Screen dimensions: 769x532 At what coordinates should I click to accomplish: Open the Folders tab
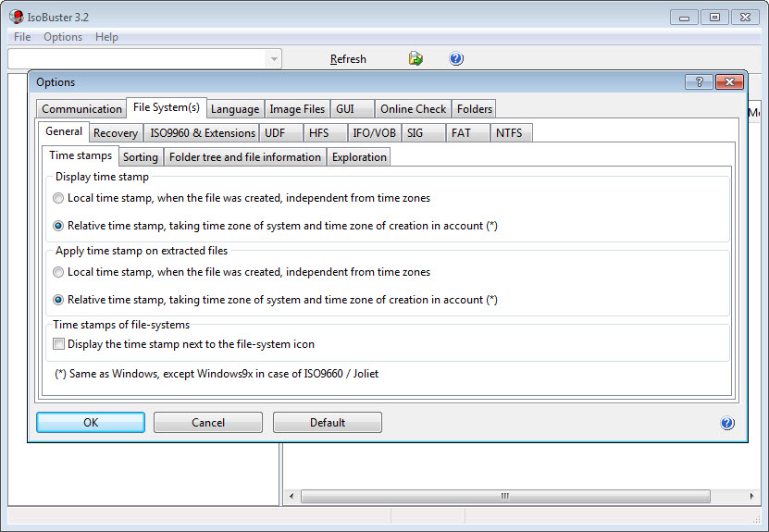[x=474, y=109]
